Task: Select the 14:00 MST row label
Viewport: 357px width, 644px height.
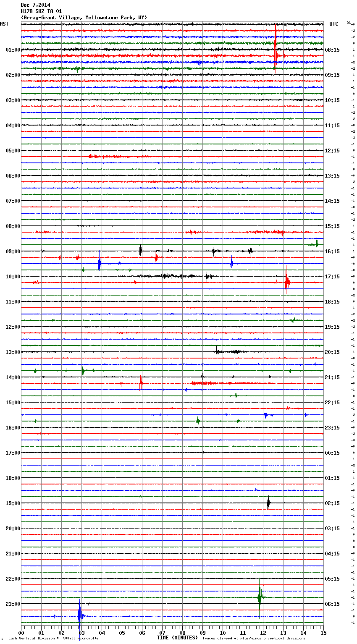Action: click(x=13, y=377)
